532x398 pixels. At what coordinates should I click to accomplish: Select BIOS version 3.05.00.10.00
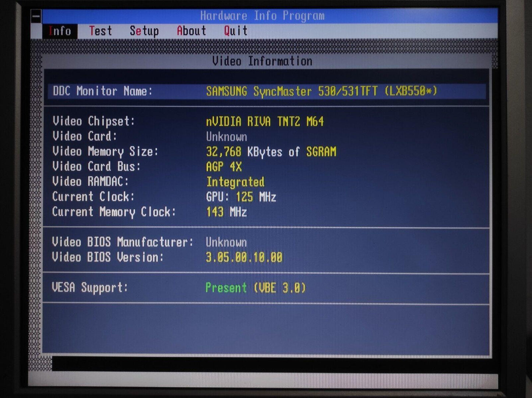click(244, 257)
